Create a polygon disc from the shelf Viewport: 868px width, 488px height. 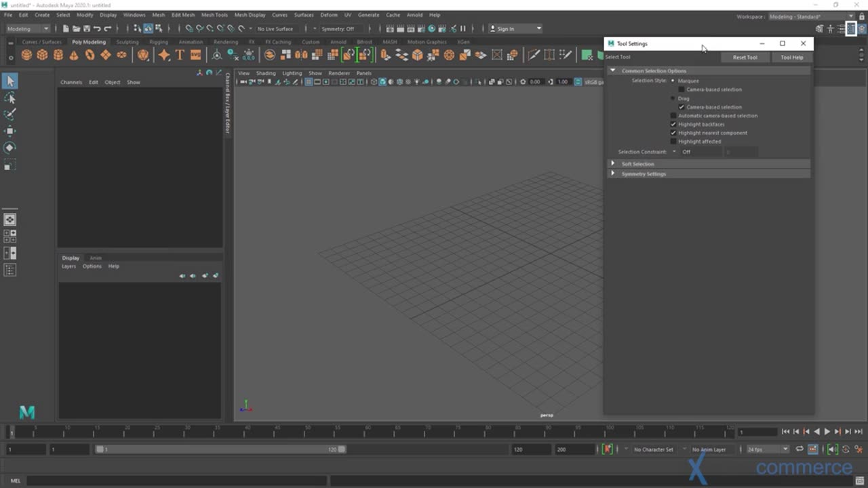(121, 55)
